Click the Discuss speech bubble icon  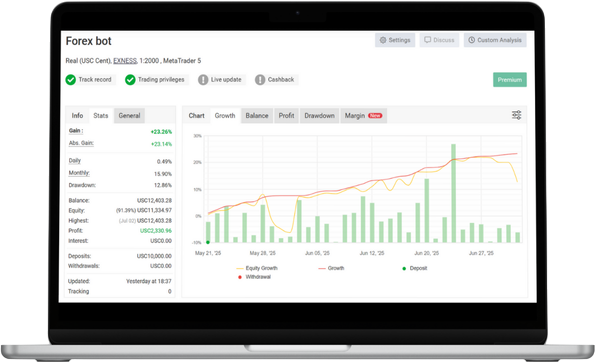(428, 40)
